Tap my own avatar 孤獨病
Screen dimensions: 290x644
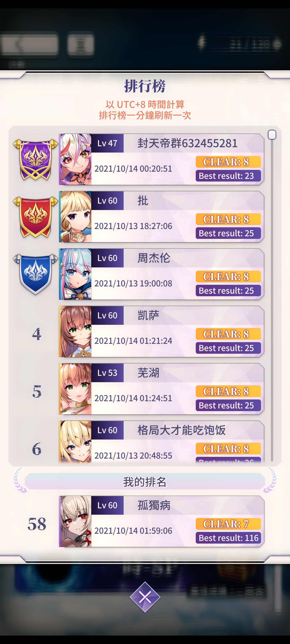[76, 521]
